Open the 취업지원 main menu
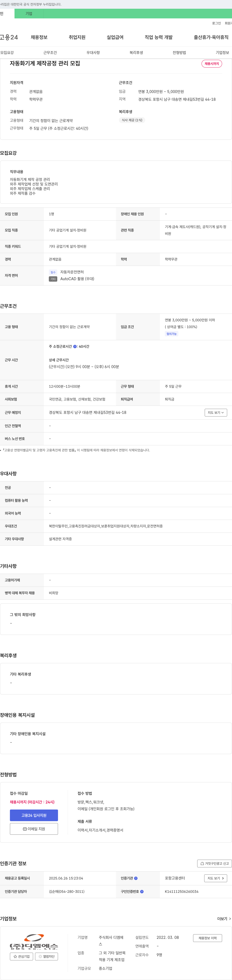This screenshot has width=232, height=980. pyautogui.click(x=77, y=37)
